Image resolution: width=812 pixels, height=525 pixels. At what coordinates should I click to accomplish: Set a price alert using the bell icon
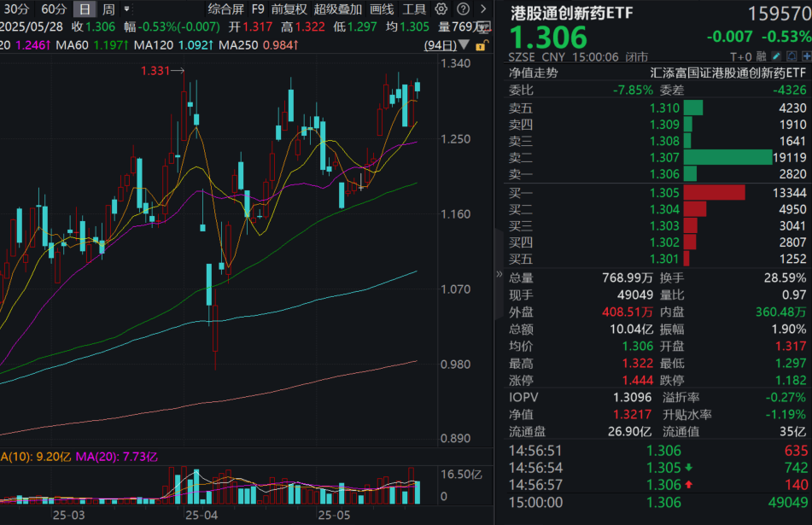tap(792, 56)
